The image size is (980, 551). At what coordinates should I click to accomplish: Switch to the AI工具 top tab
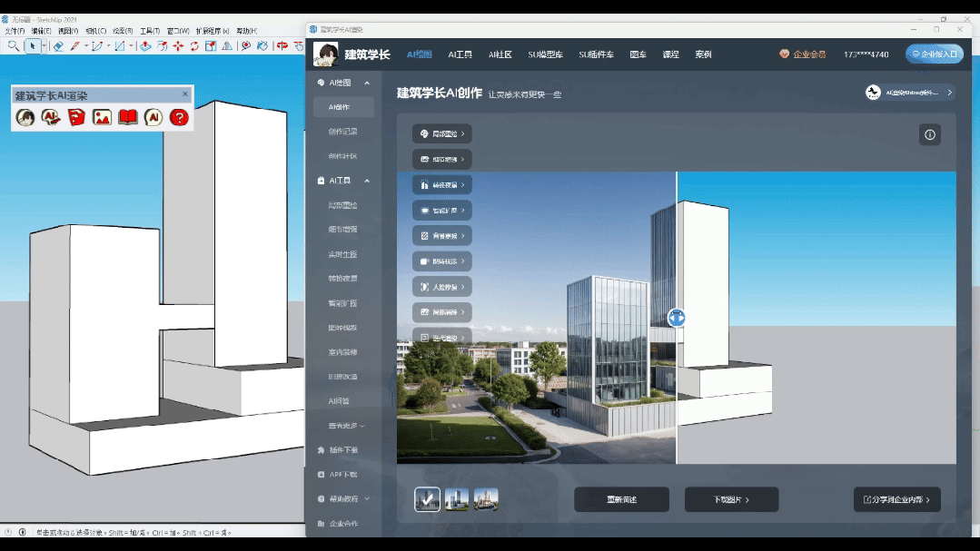(x=460, y=54)
